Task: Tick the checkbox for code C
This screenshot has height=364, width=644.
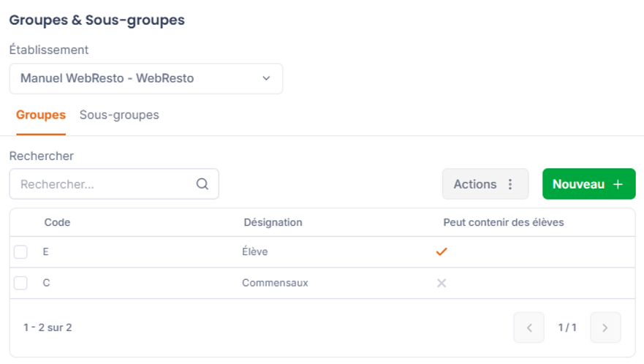Action: pyautogui.click(x=20, y=283)
